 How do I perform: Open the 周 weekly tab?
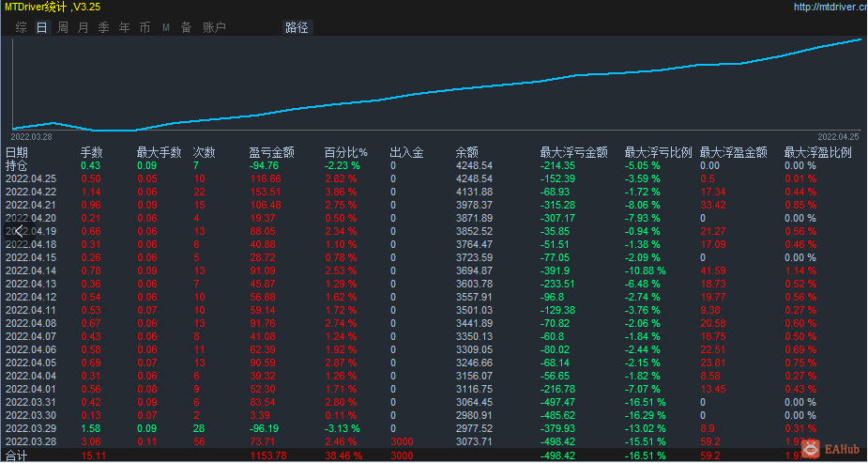63,27
